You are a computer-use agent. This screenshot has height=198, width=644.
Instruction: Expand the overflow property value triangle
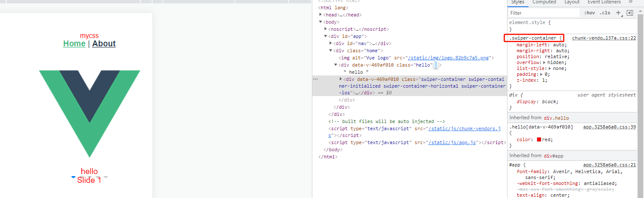tap(545, 62)
